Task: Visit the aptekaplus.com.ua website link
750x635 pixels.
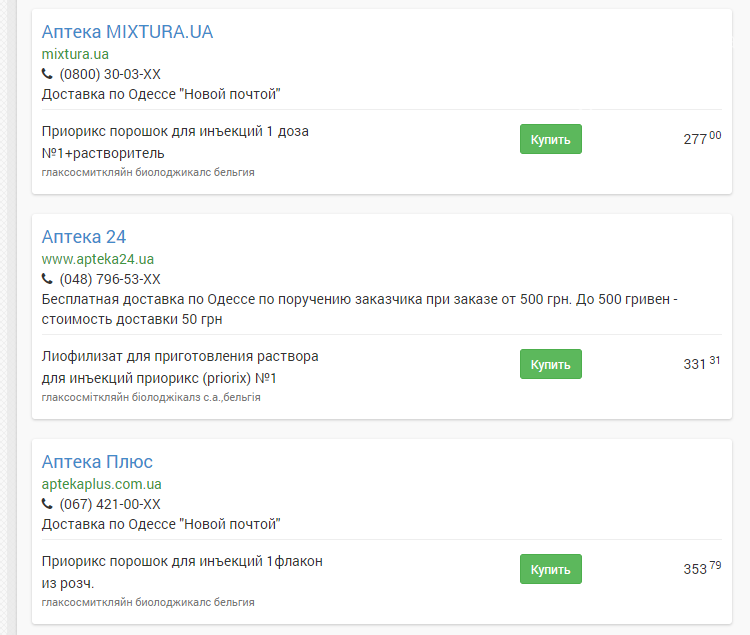Action: pyautogui.click(x=101, y=484)
